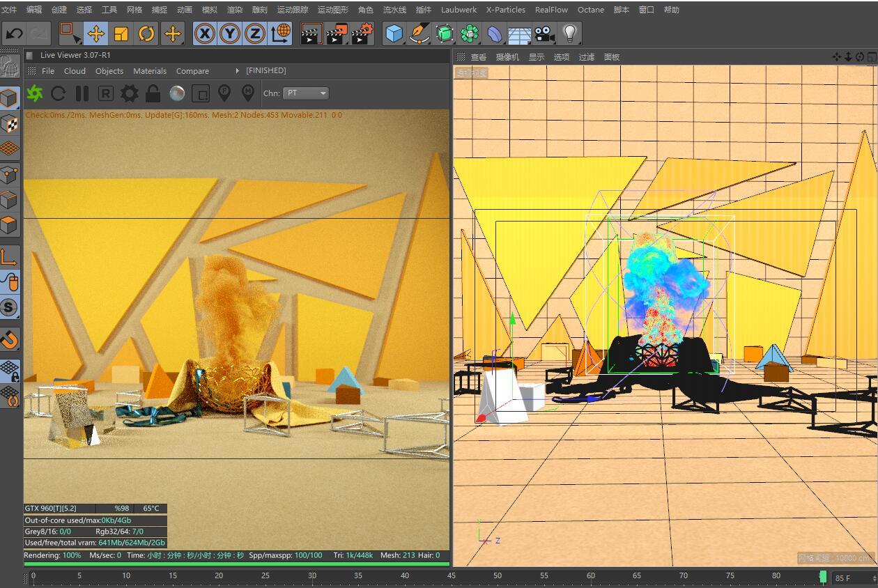Image resolution: width=878 pixels, height=588 pixels.
Task: Toggle Enable Snap magnet icon
Action: (10, 339)
